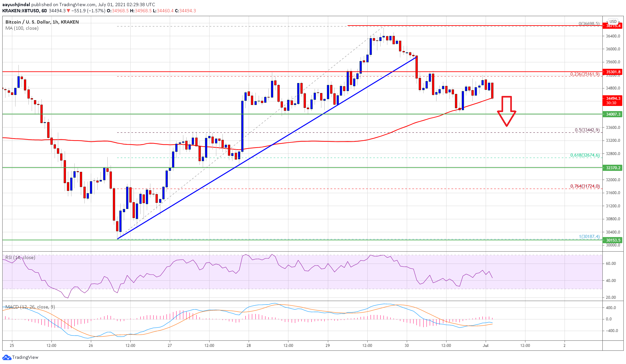The width and height of the screenshot is (626, 364).
Task: Click the 35301.8 red price label
Action: tap(613, 72)
